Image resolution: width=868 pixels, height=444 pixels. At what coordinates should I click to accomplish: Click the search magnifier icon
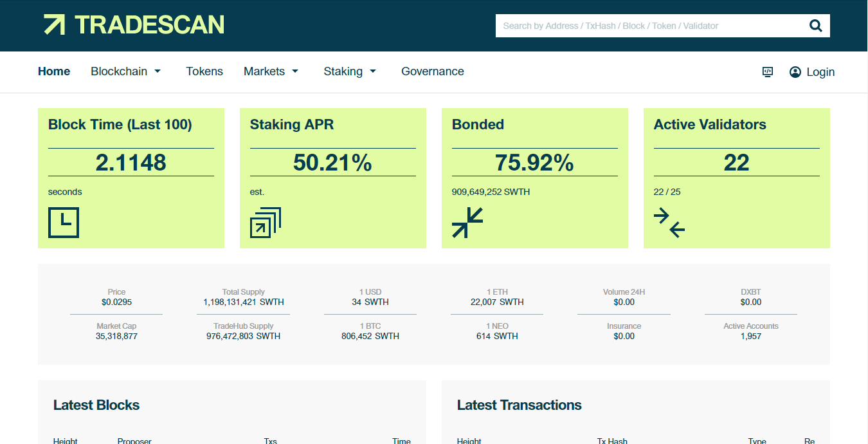click(816, 26)
